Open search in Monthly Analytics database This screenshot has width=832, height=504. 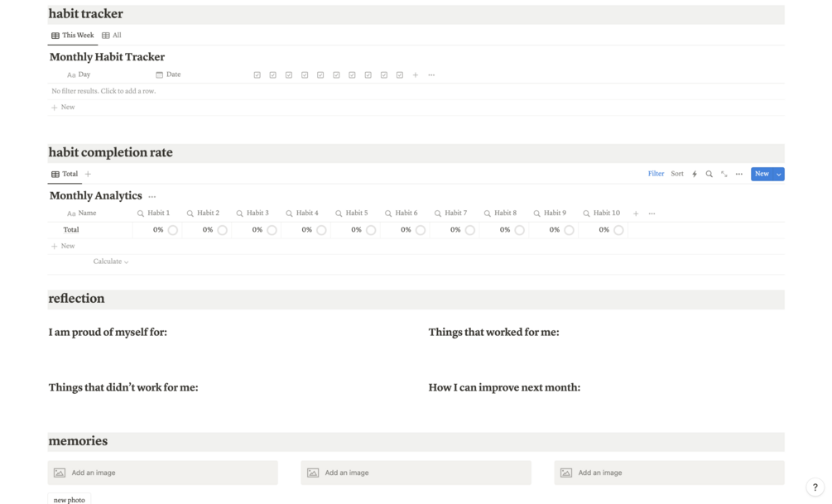pyautogui.click(x=709, y=174)
